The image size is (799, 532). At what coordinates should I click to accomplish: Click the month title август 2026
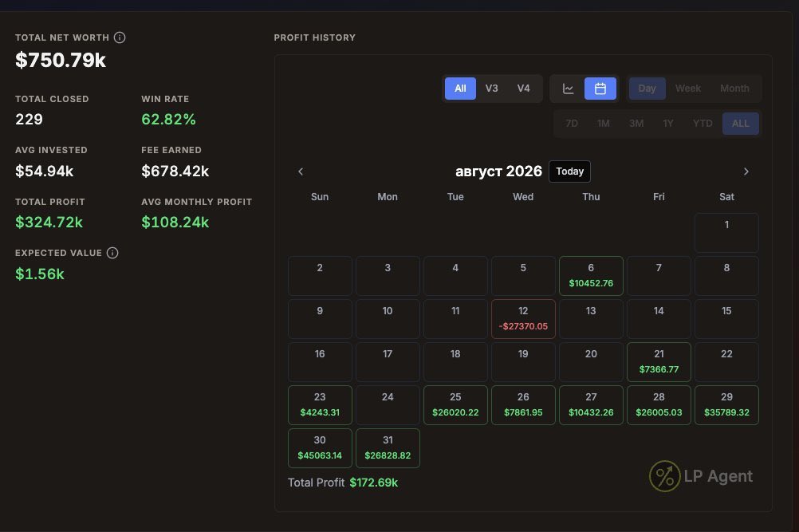[x=498, y=171]
